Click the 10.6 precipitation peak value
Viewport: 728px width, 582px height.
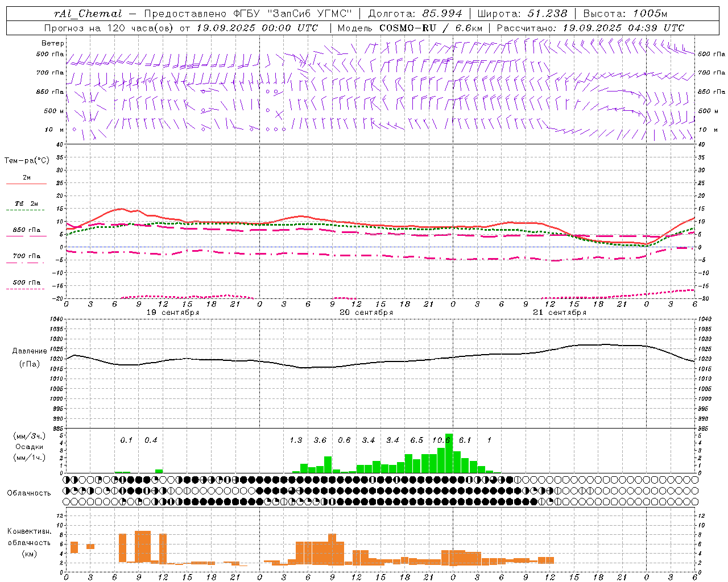(x=441, y=440)
